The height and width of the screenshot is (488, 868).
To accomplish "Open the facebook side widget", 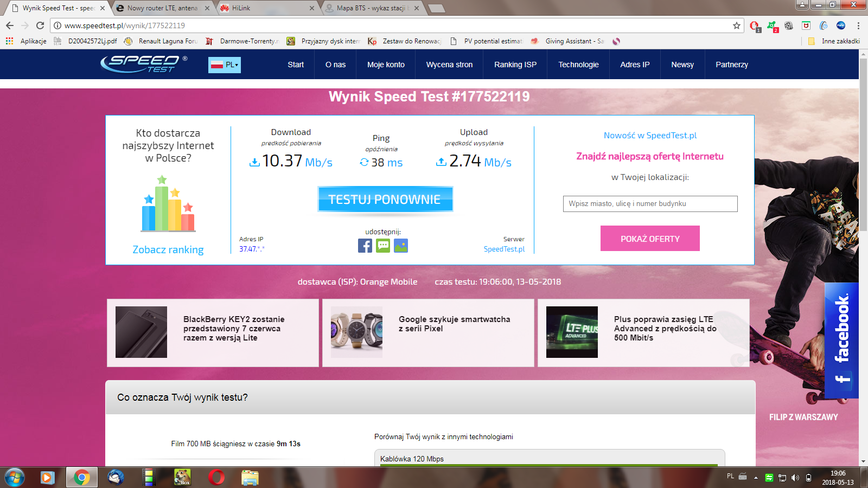I will [x=841, y=341].
